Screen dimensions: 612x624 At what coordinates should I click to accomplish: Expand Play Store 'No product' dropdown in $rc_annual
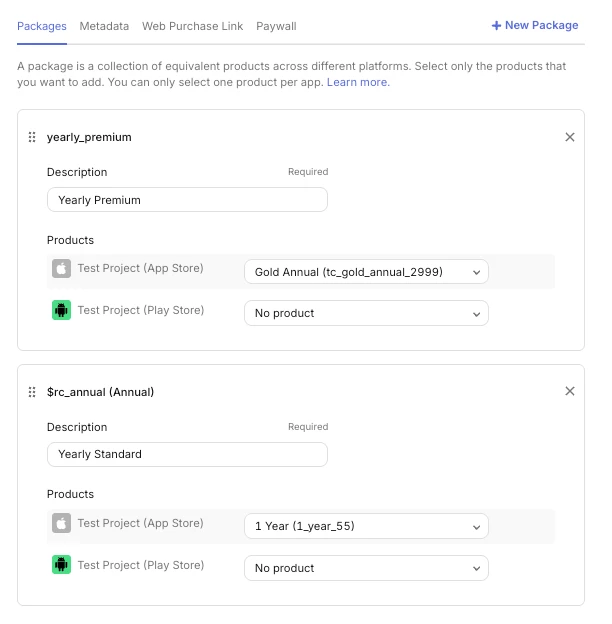click(x=366, y=568)
